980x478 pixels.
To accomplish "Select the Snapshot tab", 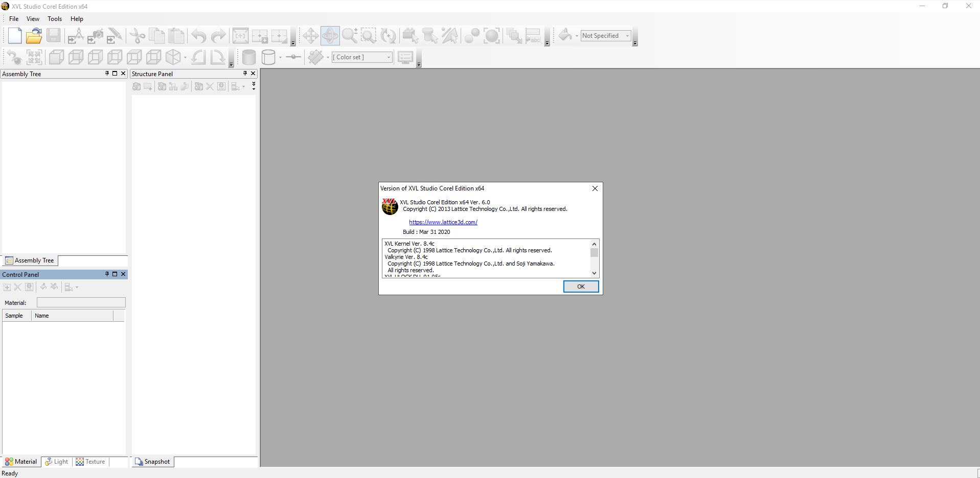I will pos(152,462).
